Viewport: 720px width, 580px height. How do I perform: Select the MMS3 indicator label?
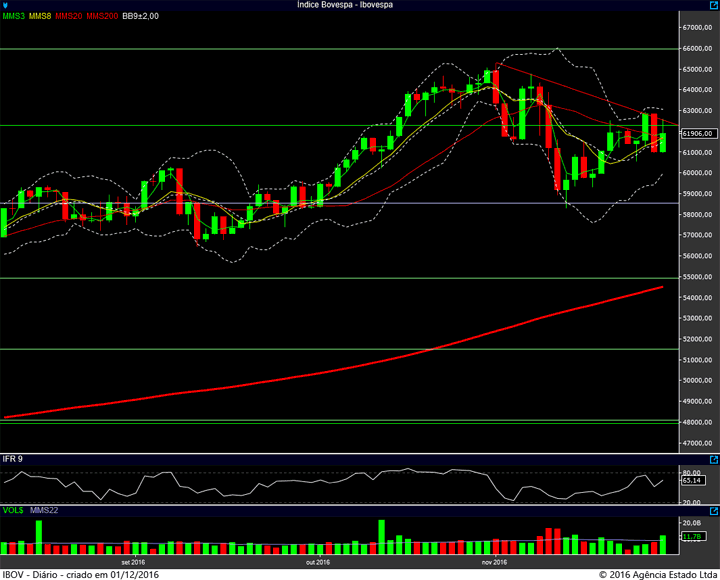[x=13, y=16]
